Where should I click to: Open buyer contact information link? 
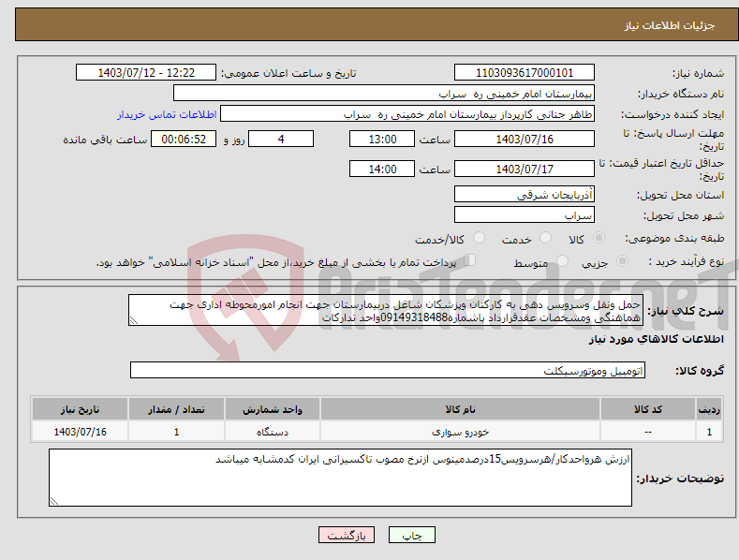coord(167,114)
